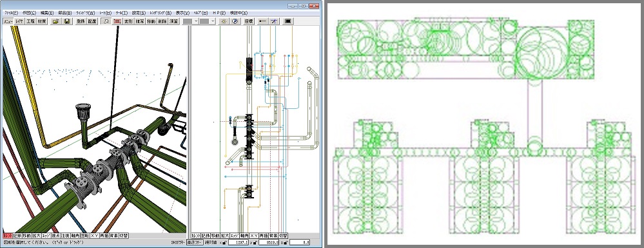Click the X coordinate value field
The width and height of the screenshot is (644, 248).
point(239,243)
